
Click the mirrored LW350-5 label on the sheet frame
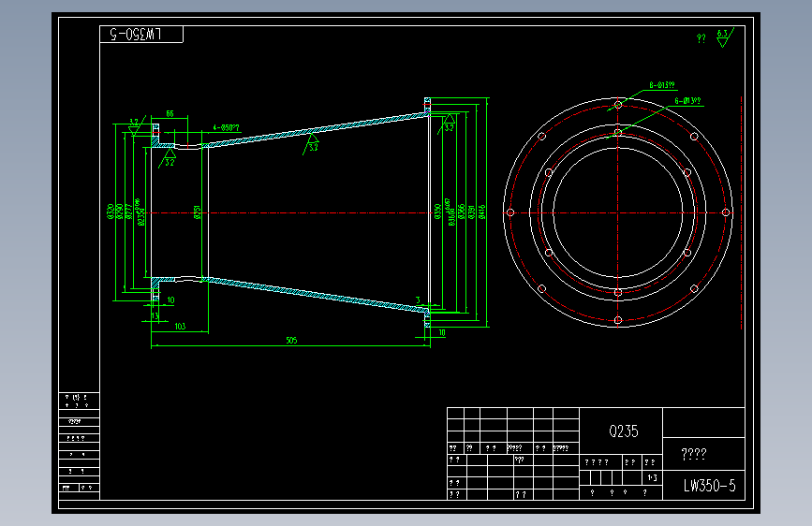(136, 35)
